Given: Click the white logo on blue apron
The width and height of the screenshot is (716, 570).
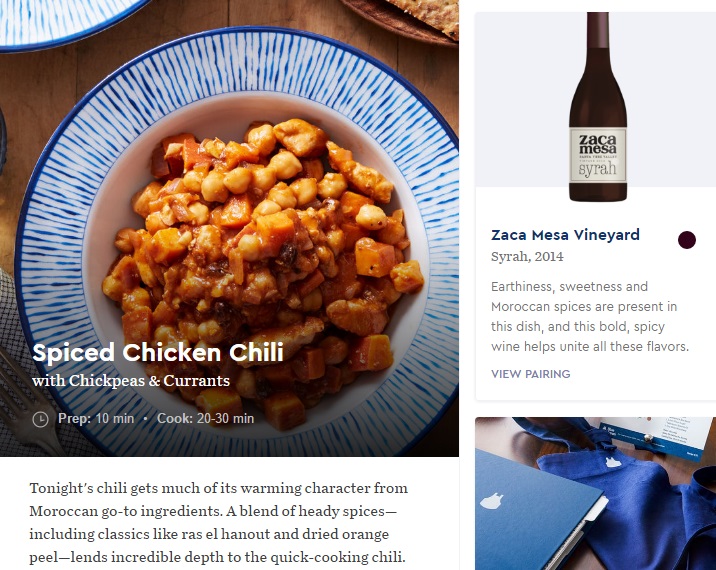Looking at the screenshot, I should [x=613, y=463].
